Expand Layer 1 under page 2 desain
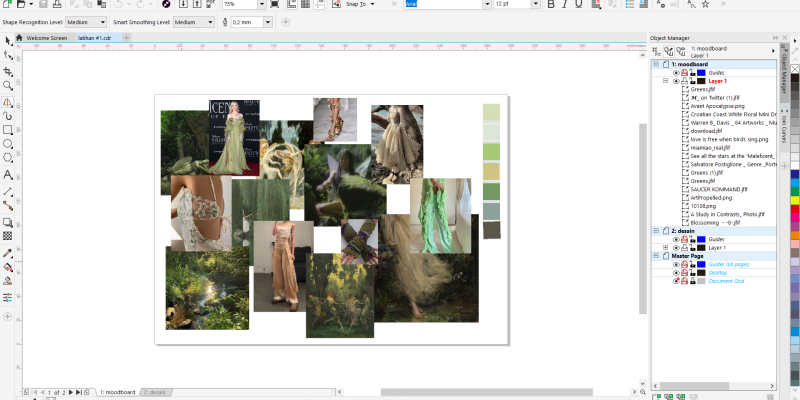Image resolution: width=800 pixels, height=400 pixels. click(x=666, y=248)
